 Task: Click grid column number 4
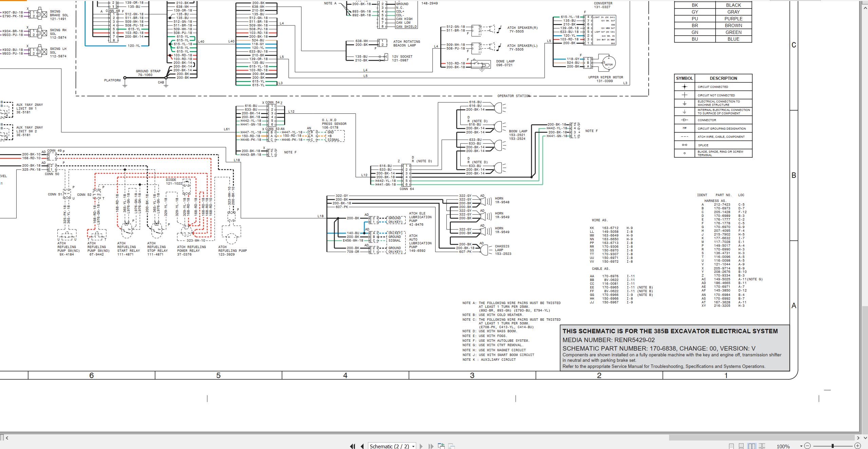[345, 375]
